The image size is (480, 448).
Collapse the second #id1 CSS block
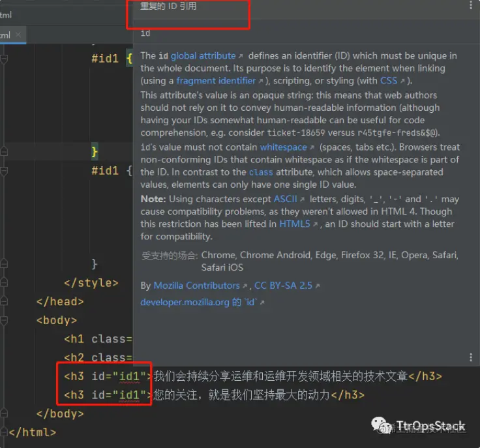coord(4,172)
